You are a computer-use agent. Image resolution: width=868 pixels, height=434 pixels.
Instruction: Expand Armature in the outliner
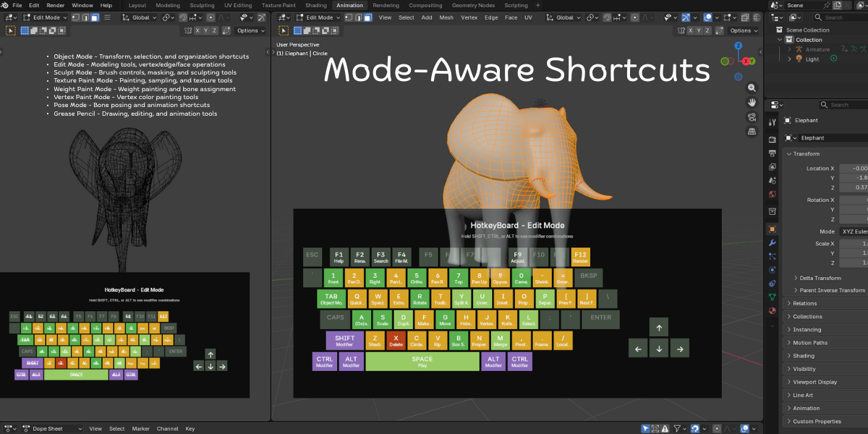(790, 49)
